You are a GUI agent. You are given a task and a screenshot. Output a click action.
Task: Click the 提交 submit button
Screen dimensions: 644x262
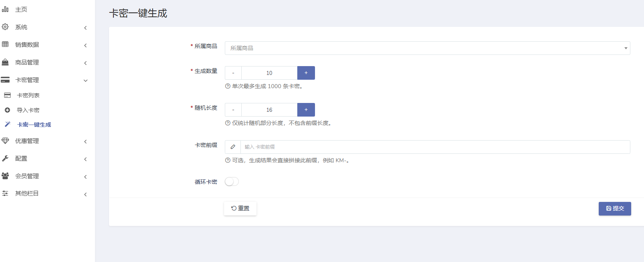click(x=615, y=209)
